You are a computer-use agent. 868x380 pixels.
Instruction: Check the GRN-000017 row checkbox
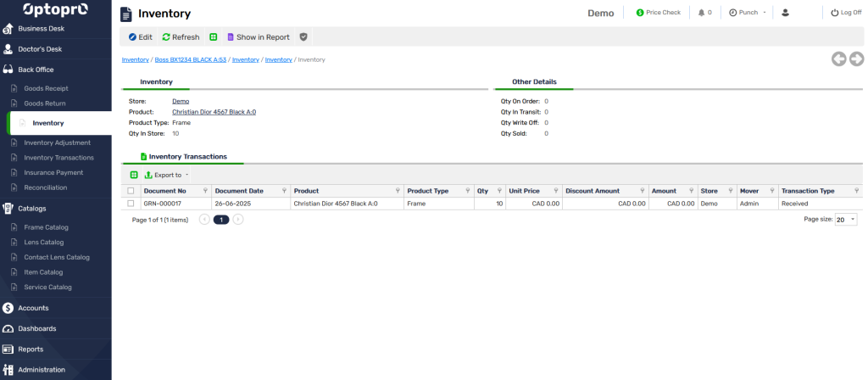pos(131,204)
